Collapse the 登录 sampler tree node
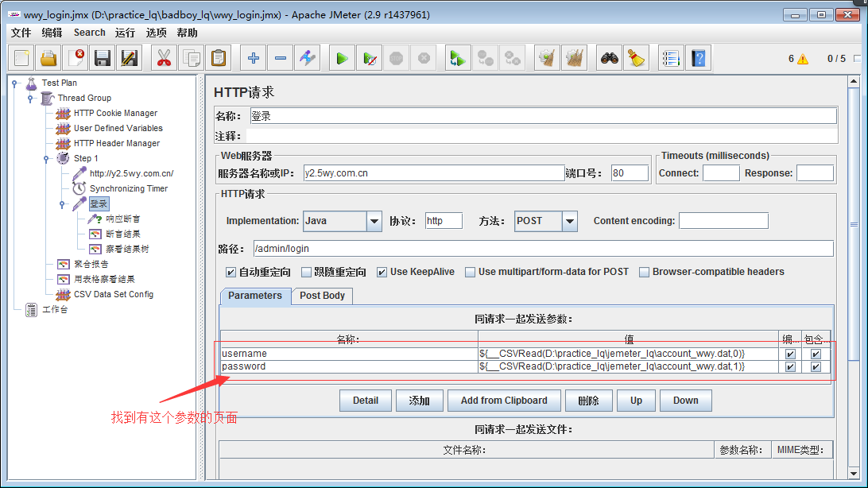Image resolution: width=868 pixels, height=488 pixels. pyautogui.click(x=62, y=204)
